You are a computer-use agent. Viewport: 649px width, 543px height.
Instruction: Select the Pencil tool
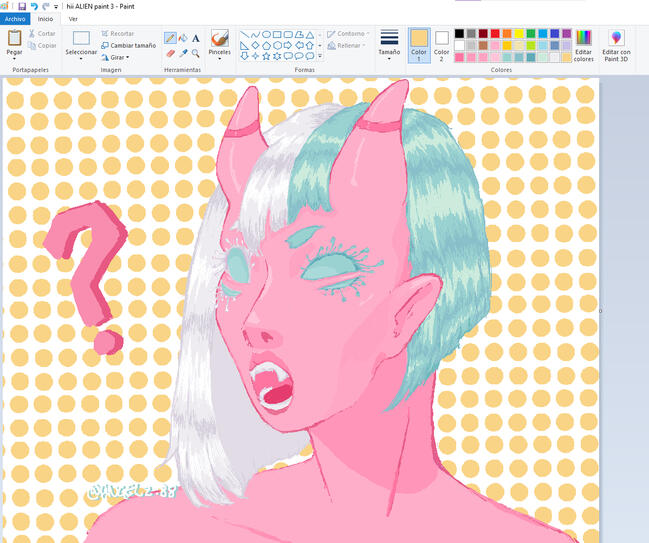pos(170,38)
